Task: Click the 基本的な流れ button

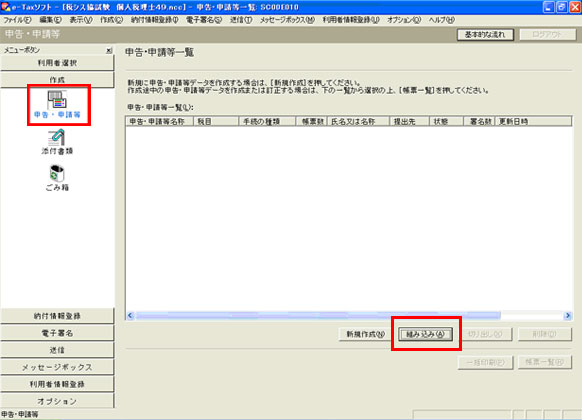Action: pyautogui.click(x=485, y=35)
